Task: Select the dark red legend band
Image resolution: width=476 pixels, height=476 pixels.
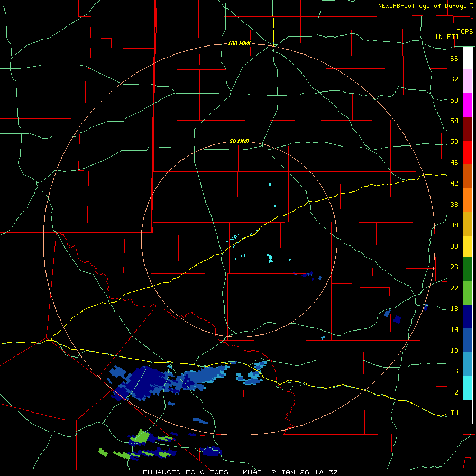Action: [467, 129]
